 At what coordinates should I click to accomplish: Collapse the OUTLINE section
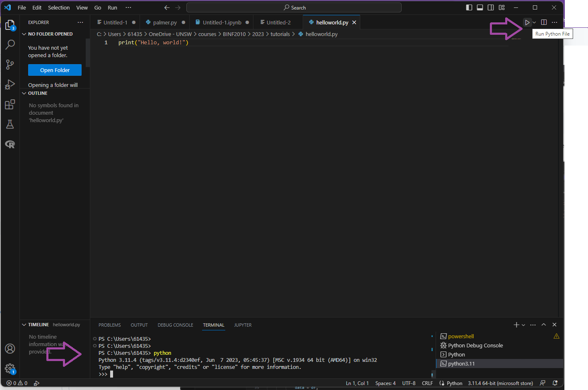(24, 93)
